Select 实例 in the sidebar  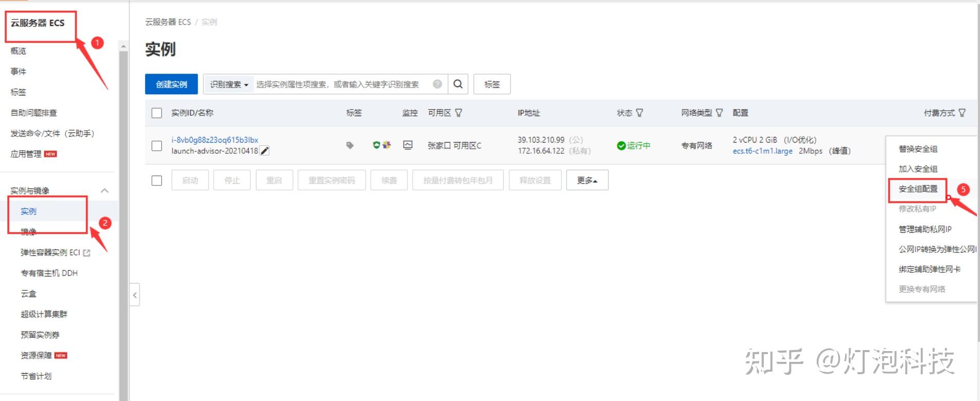coord(29,211)
